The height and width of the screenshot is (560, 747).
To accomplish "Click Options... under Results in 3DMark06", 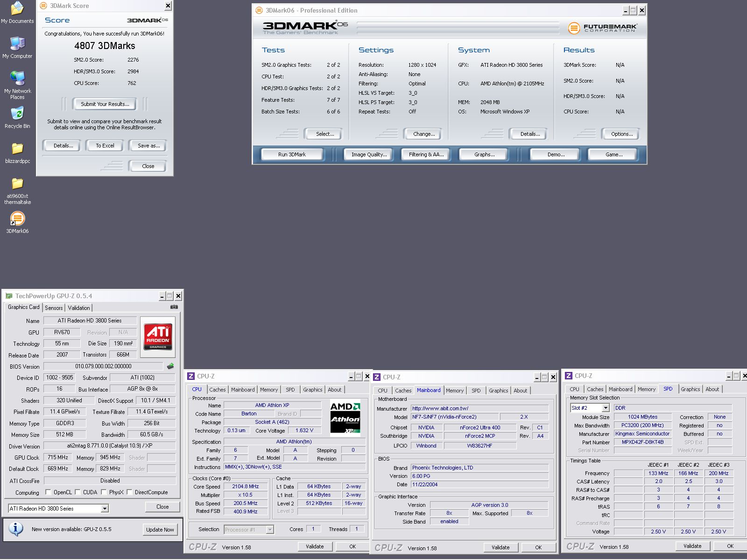I will pyautogui.click(x=622, y=134).
